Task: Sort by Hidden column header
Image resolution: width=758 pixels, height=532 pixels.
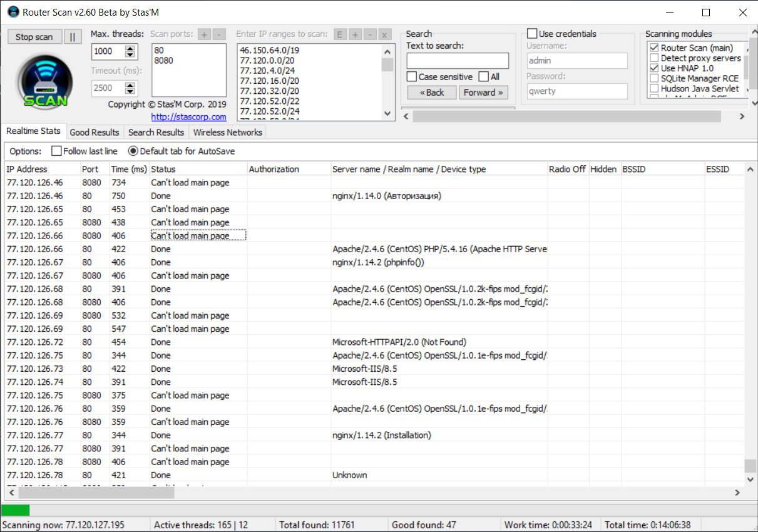Action: (604, 169)
